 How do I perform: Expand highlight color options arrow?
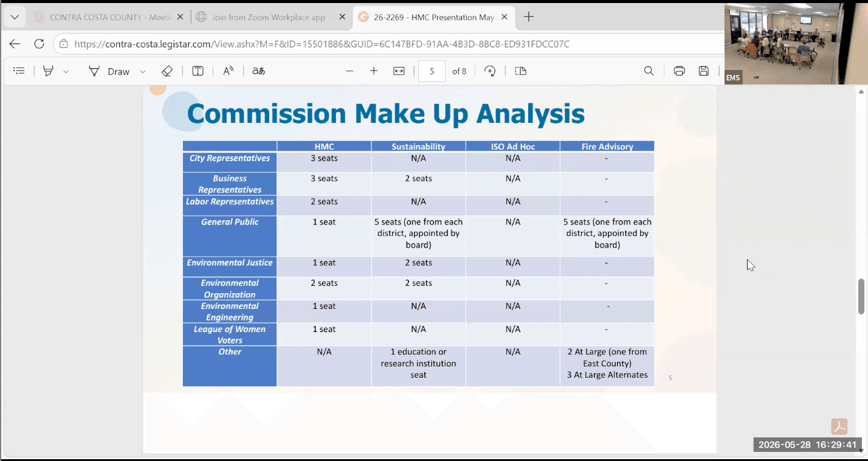tap(66, 71)
